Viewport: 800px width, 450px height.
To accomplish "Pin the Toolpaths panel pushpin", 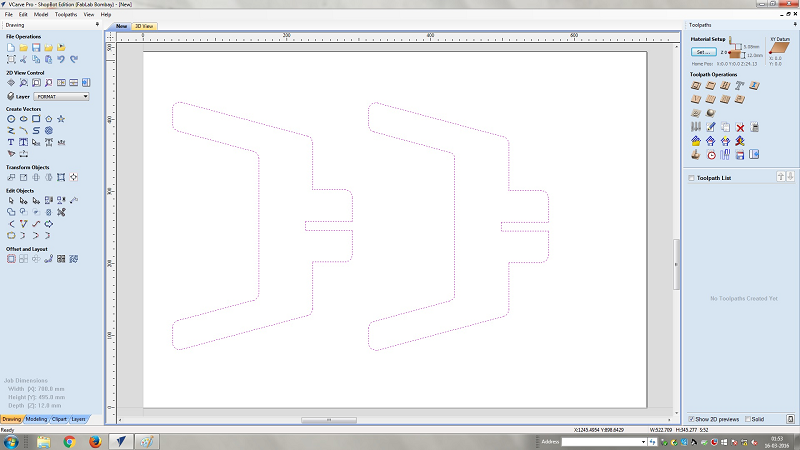I will coord(795,24).
